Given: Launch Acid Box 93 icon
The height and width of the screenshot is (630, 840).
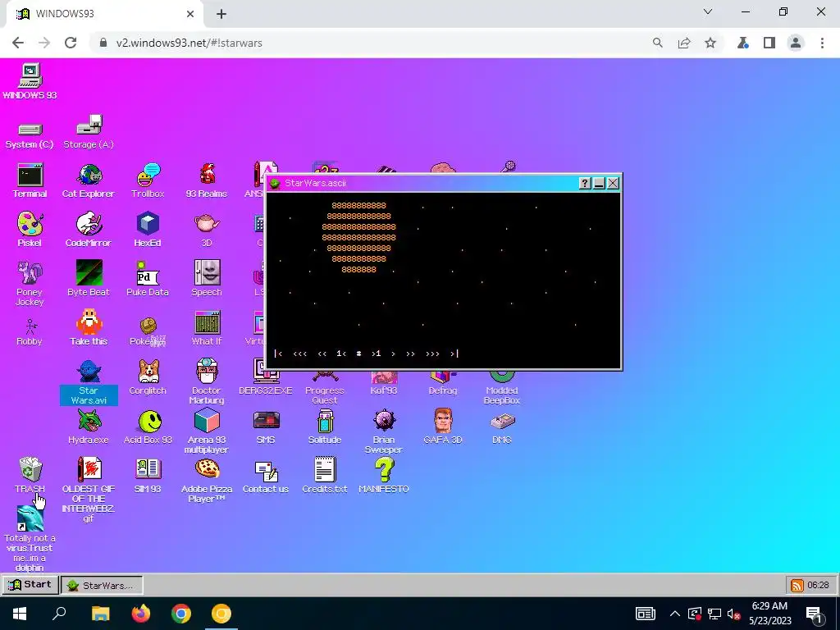Looking at the screenshot, I should [149, 421].
